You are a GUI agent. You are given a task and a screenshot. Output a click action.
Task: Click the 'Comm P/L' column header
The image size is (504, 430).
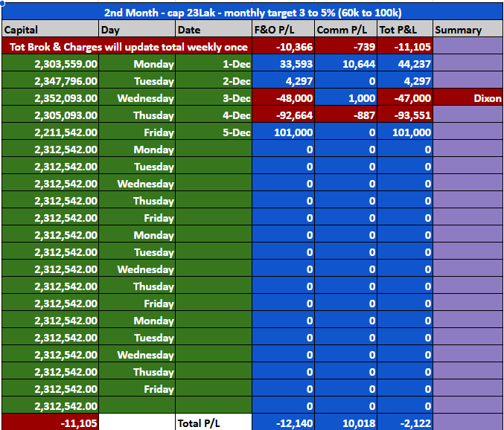point(345,30)
